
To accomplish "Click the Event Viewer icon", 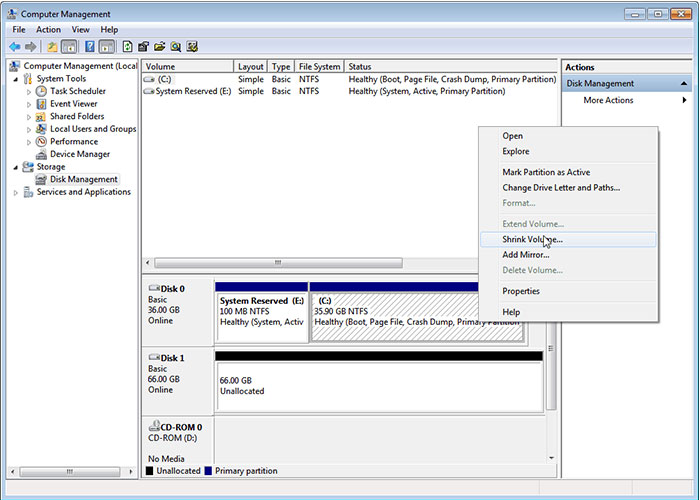I will [x=42, y=104].
